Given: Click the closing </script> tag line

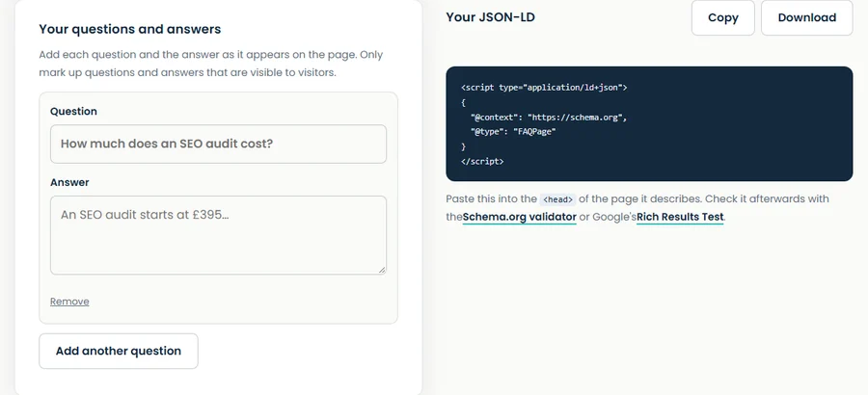Looking at the screenshot, I should (x=482, y=162).
